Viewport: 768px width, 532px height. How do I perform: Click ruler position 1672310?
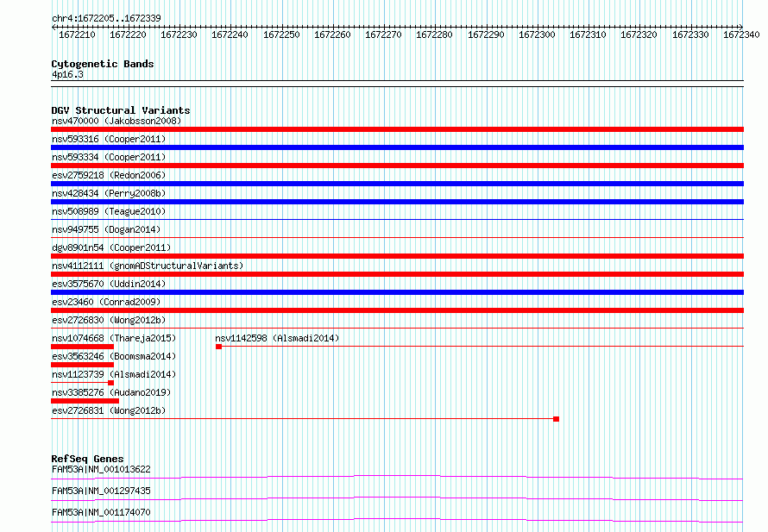click(x=588, y=34)
